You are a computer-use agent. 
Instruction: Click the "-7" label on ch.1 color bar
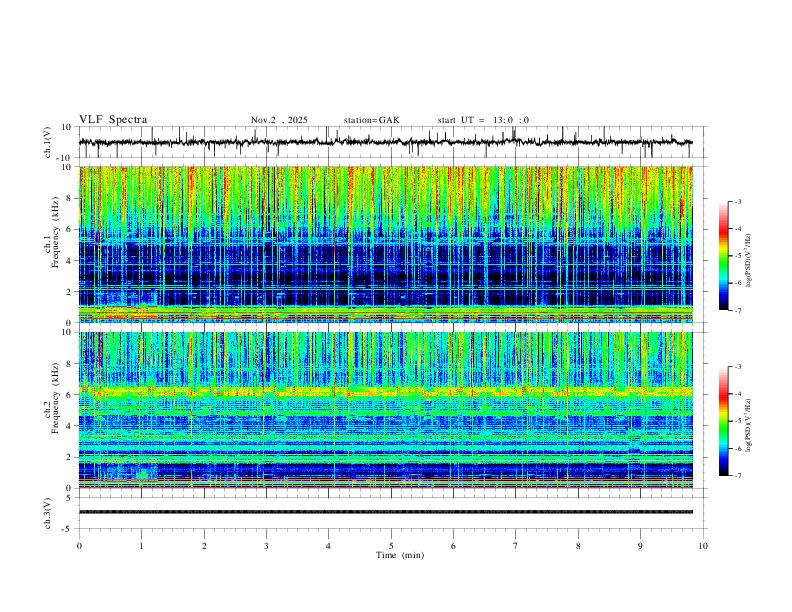[x=738, y=310]
